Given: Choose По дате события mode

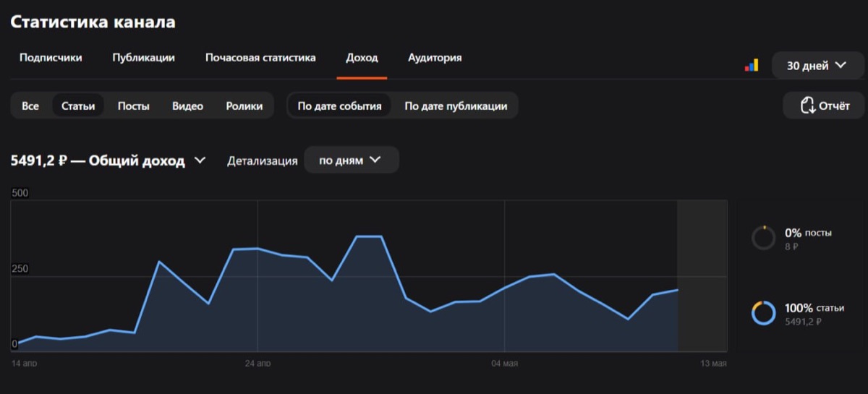Looking at the screenshot, I should 339,106.
